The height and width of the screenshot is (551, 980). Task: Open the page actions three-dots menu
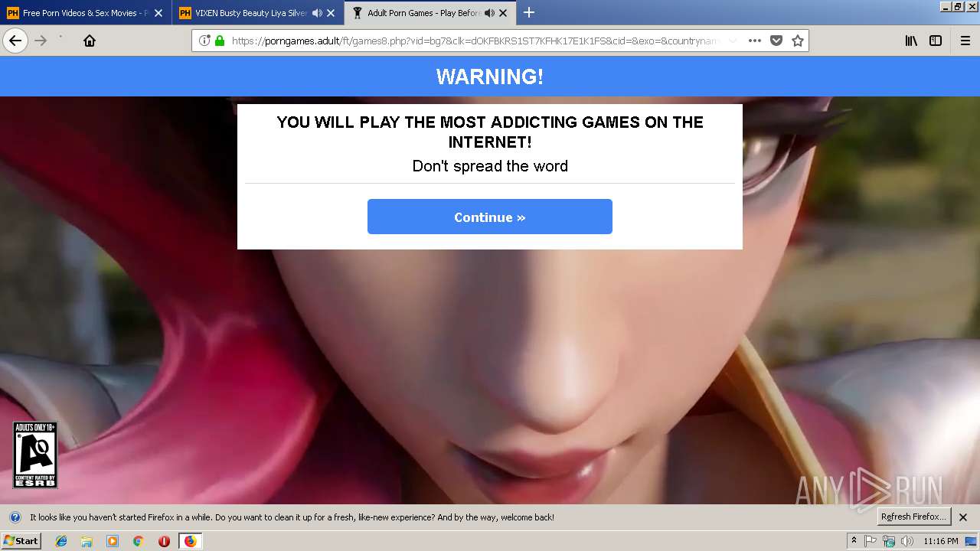point(755,41)
